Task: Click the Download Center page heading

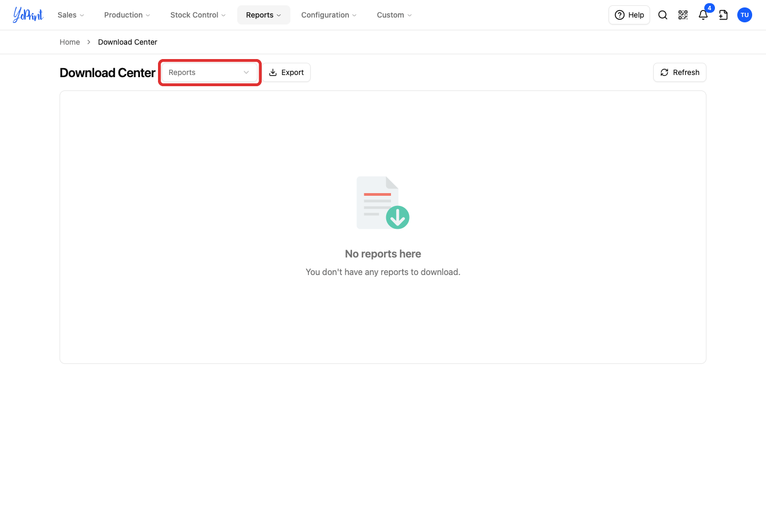Action: pos(107,73)
